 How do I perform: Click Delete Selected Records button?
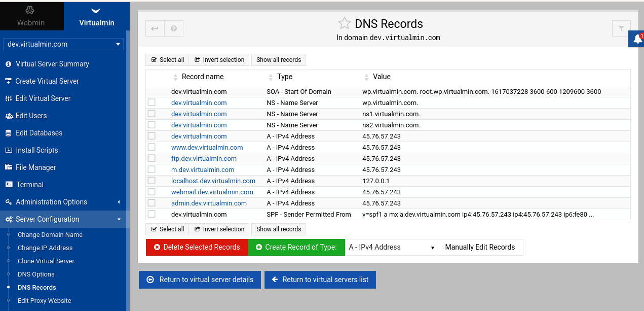point(197,247)
